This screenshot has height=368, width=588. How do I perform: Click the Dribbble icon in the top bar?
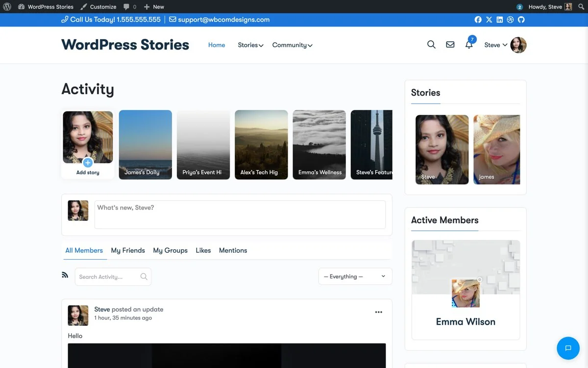[510, 20]
